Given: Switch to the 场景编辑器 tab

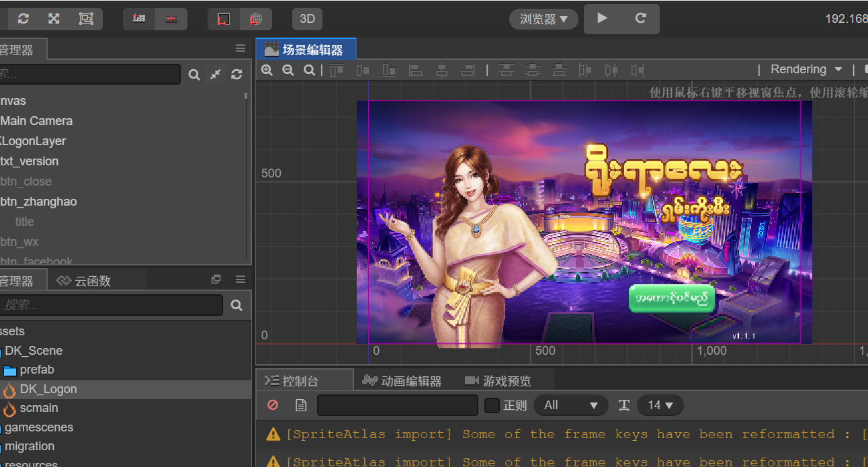Looking at the screenshot, I should (x=306, y=49).
